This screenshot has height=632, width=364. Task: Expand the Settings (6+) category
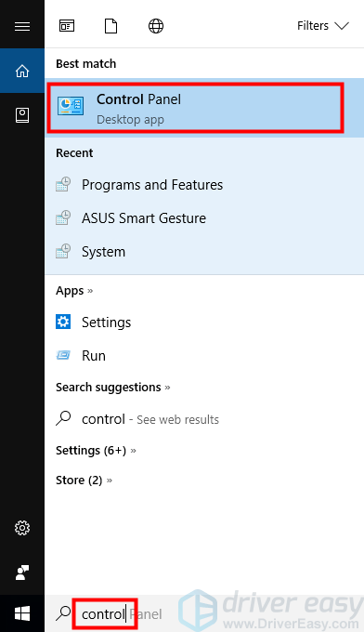pos(96,450)
